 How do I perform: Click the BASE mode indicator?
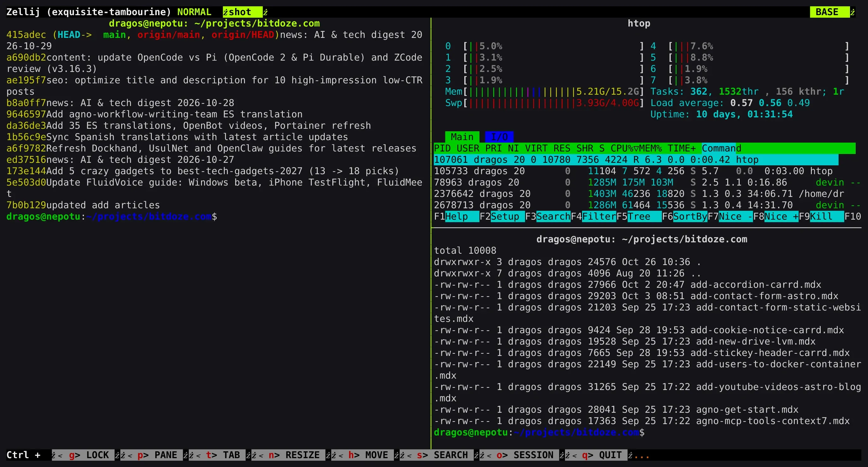829,12
